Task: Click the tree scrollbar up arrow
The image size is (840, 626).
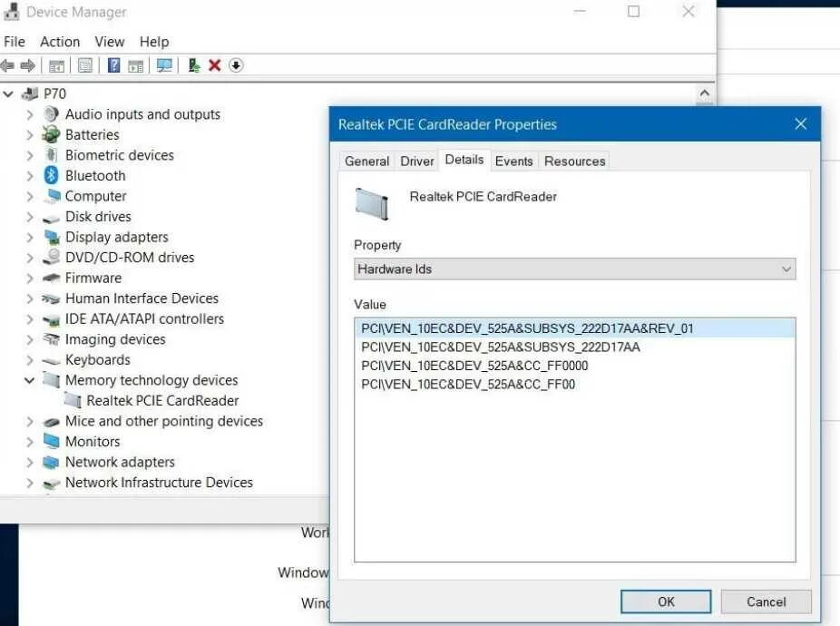Action: point(705,93)
